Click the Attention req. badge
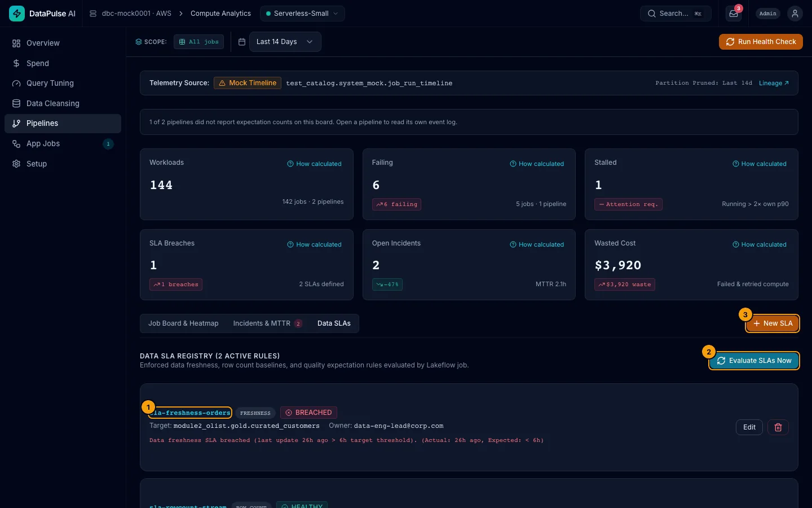The image size is (812, 508). click(x=628, y=204)
